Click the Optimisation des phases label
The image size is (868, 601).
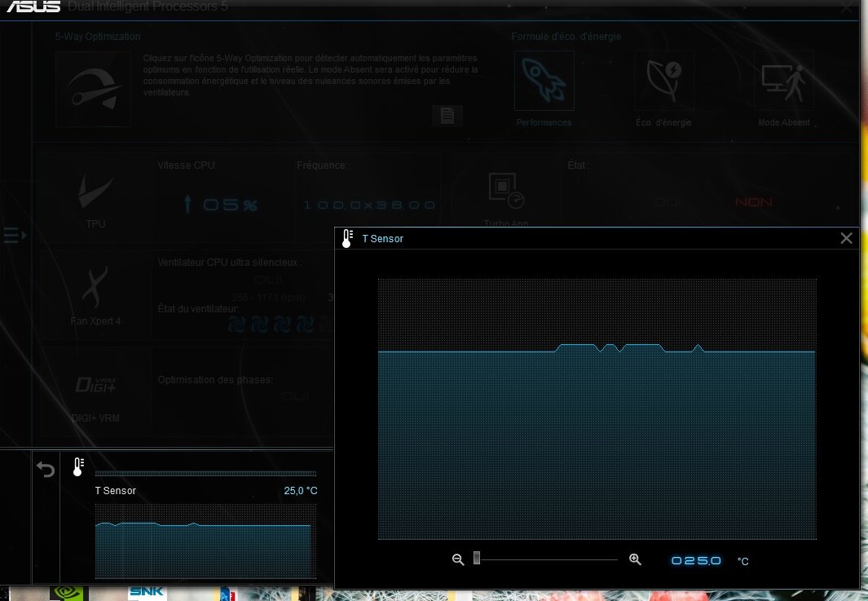(215, 380)
